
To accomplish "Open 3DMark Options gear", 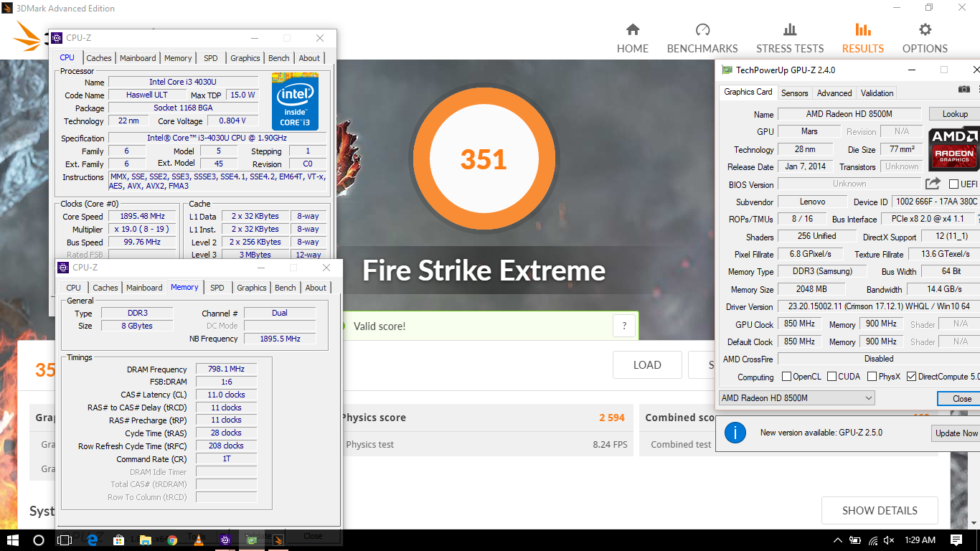I will pyautogui.click(x=925, y=39).
